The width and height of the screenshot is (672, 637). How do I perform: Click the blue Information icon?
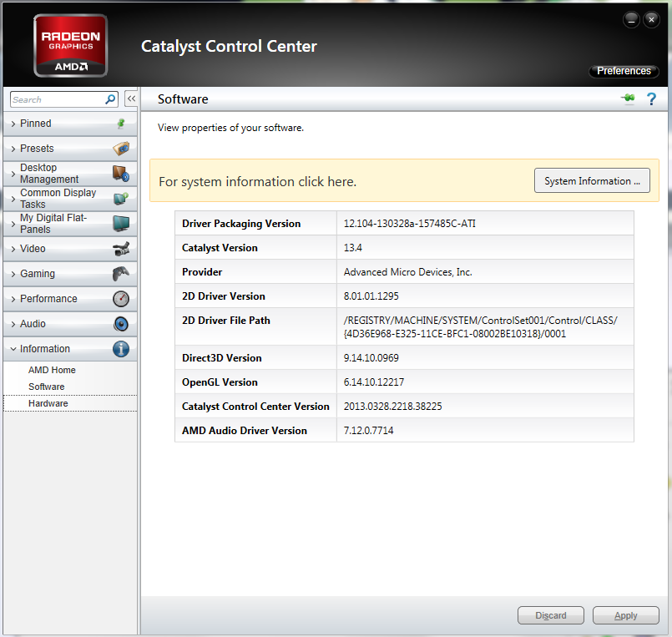click(121, 349)
